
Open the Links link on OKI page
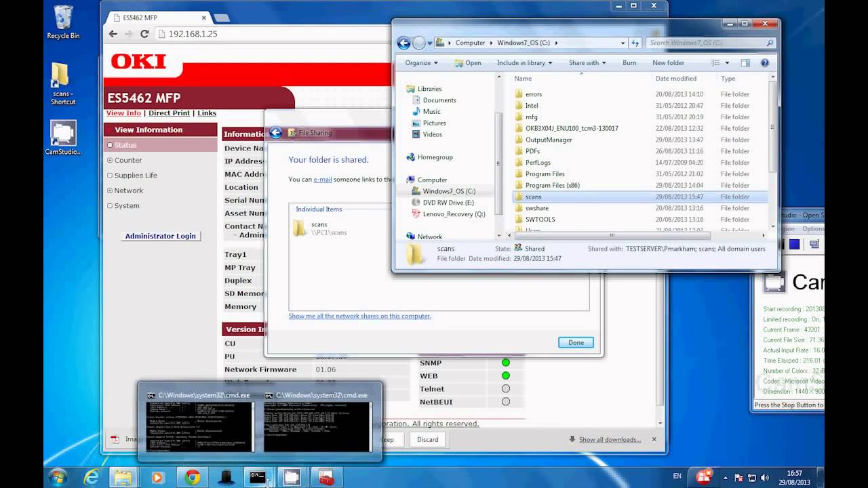coord(207,113)
